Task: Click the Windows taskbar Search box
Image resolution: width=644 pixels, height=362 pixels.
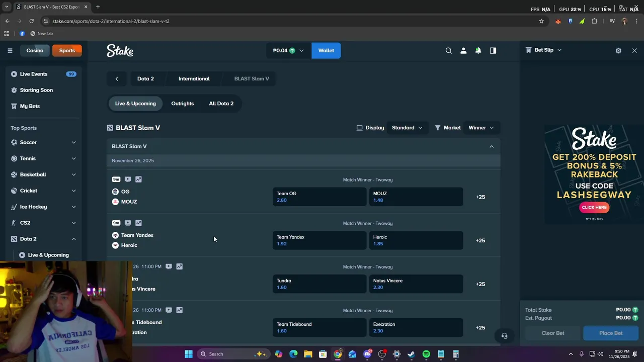Action: coord(234,354)
